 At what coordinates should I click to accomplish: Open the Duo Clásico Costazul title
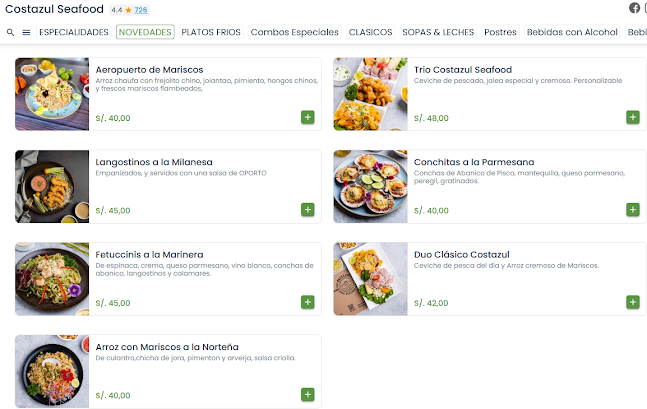(x=462, y=255)
